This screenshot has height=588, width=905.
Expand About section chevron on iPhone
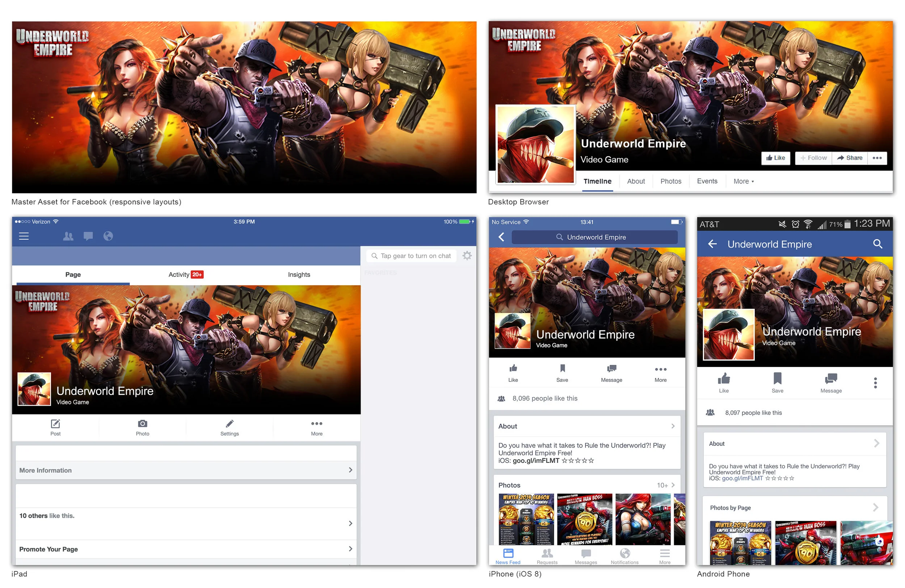click(673, 426)
